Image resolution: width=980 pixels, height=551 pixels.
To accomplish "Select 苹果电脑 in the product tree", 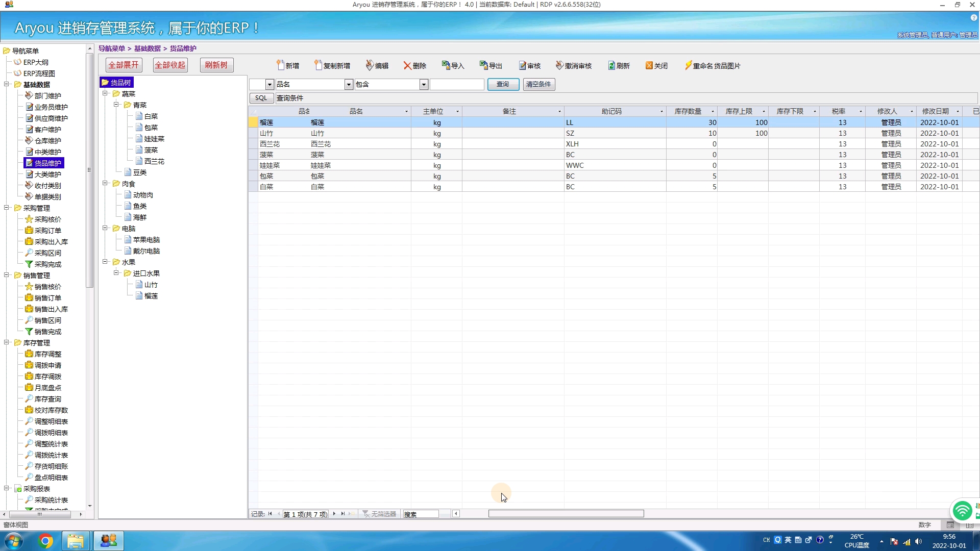I will point(146,240).
